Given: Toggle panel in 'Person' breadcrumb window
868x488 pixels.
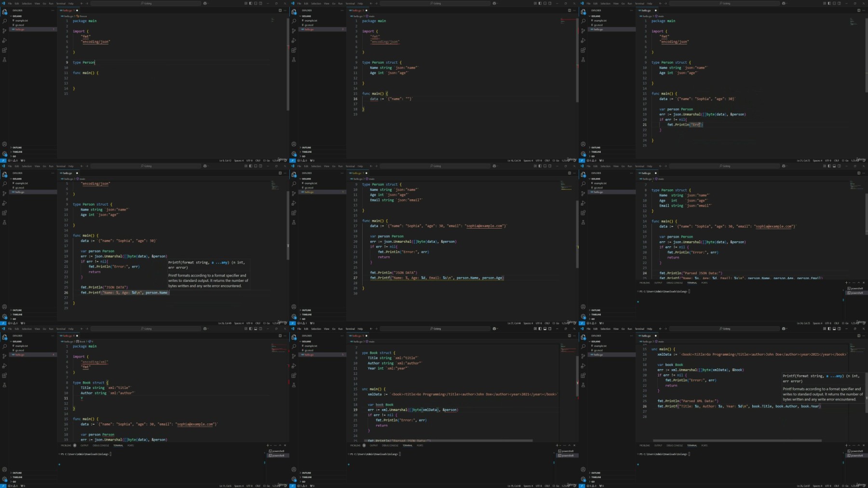Looking at the screenshot, I should (x=256, y=3).
